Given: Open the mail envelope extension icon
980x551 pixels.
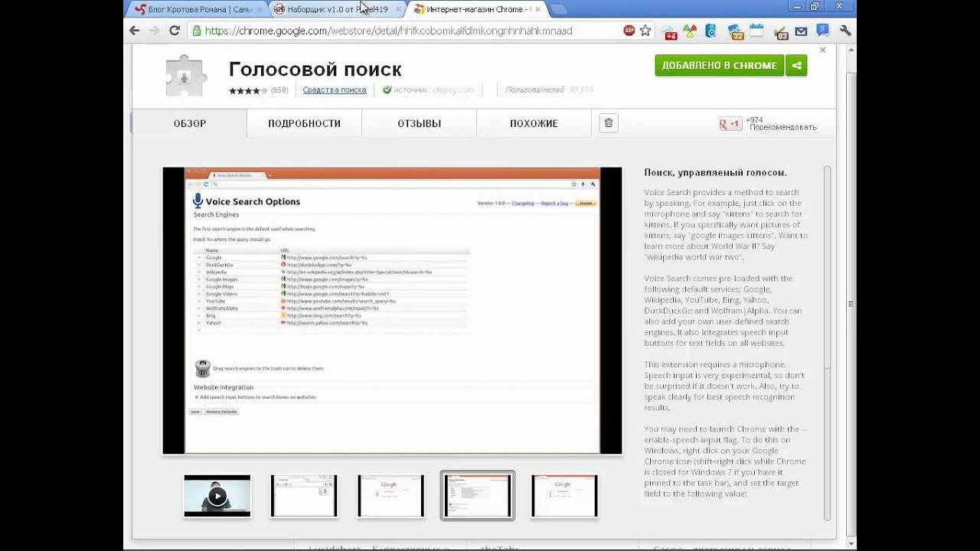Looking at the screenshot, I should coord(801,31).
